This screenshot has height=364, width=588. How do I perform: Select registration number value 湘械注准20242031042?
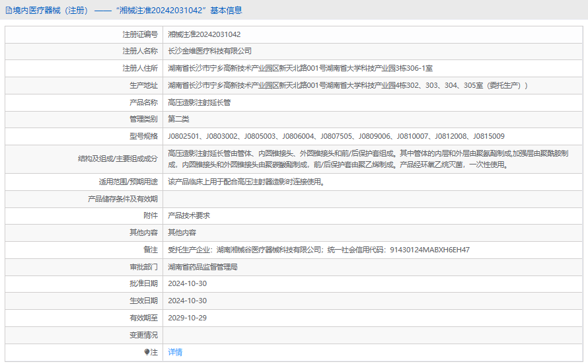coord(204,34)
